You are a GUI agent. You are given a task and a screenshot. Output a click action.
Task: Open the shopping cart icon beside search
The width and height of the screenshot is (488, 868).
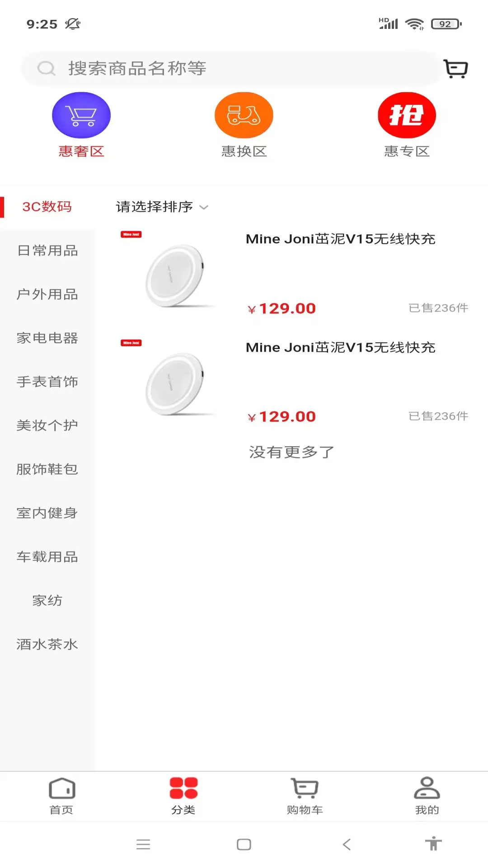455,69
